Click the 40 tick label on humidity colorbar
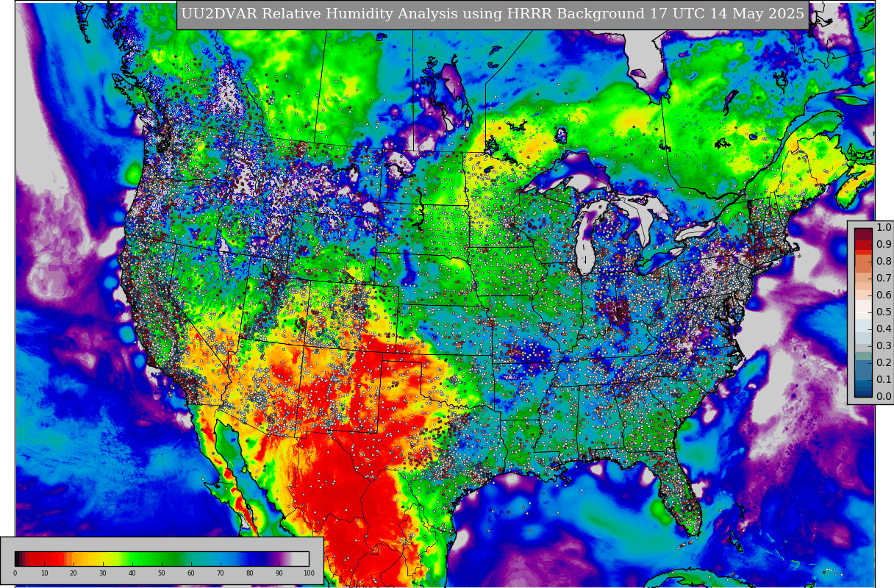The height and width of the screenshot is (588, 894). (x=132, y=573)
